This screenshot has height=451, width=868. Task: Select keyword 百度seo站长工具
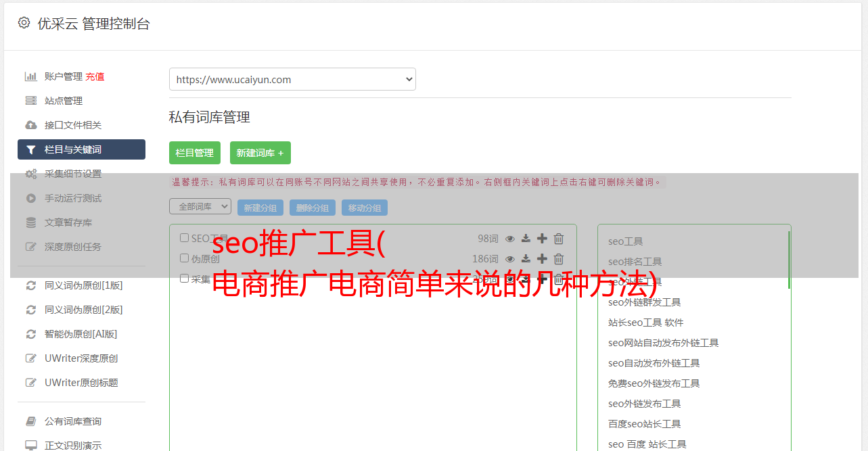[645, 424]
